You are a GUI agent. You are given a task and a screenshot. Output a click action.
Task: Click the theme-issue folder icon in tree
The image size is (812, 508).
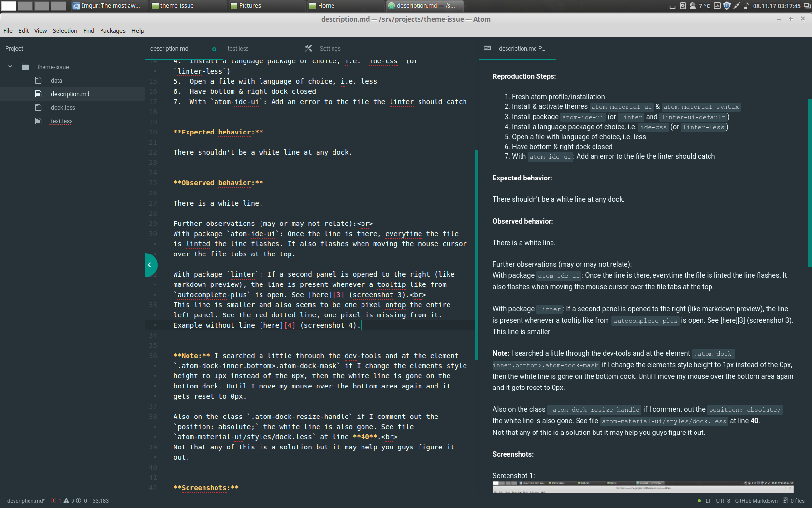pos(25,67)
